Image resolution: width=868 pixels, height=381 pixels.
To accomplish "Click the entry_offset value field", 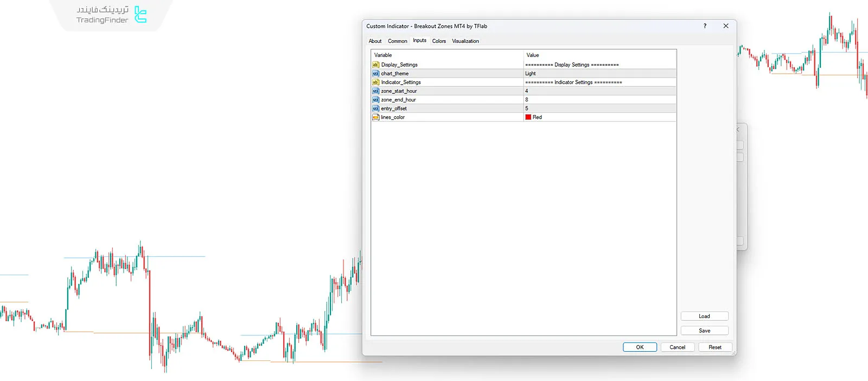I will pyautogui.click(x=597, y=108).
